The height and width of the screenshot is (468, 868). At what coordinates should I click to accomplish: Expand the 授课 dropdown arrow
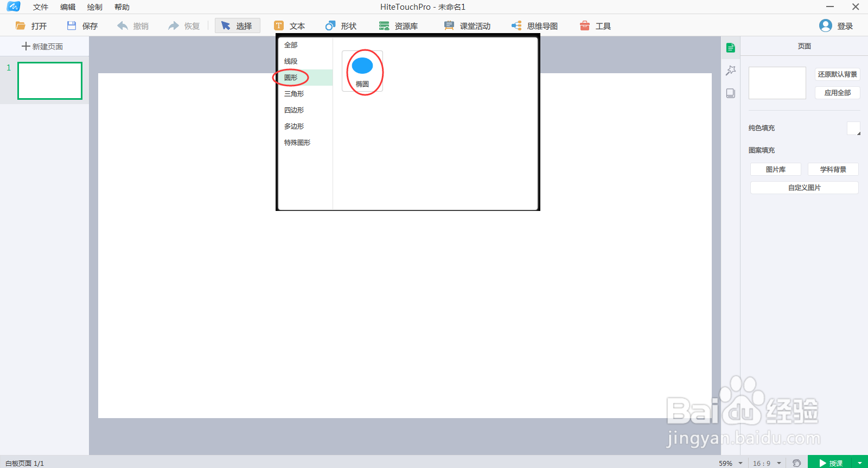(x=860, y=463)
